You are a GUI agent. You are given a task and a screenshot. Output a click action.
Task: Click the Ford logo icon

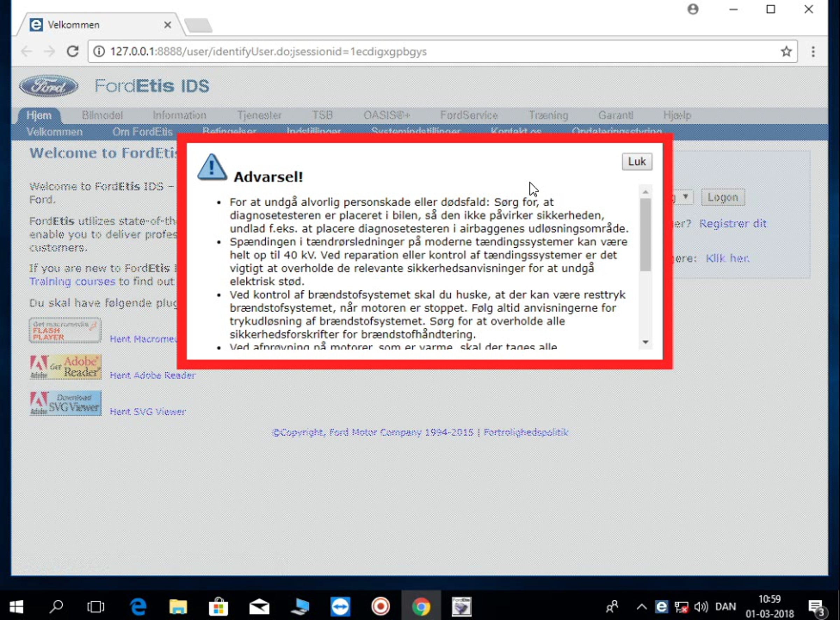coord(48,86)
